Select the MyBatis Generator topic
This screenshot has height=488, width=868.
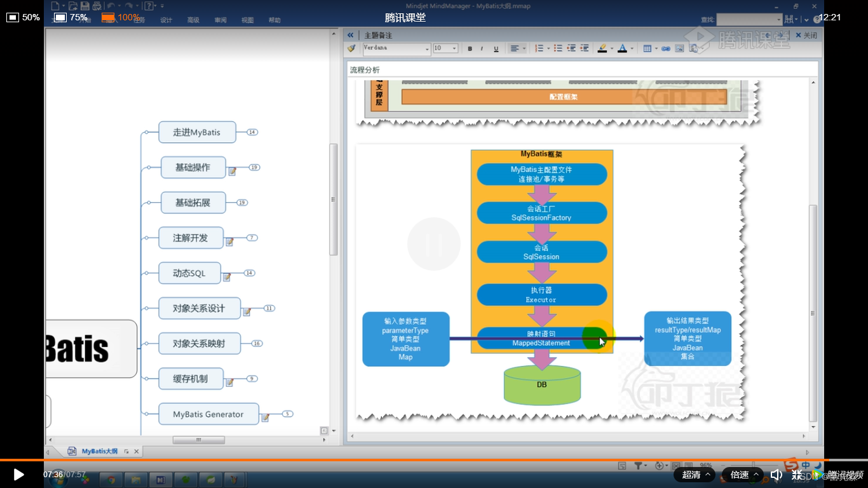(208, 414)
